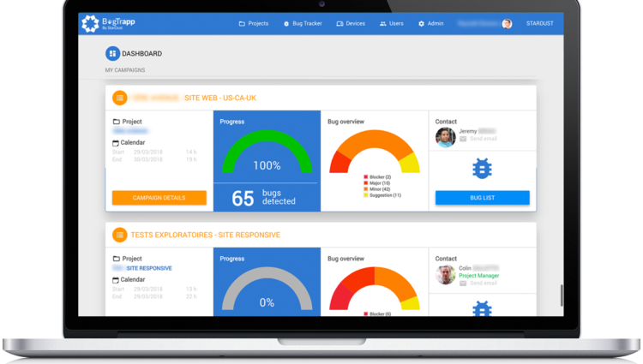The height and width of the screenshot is (364, 643).
Task: Click the orange list icon for SITE WEB - US-CA-UK
Action: 120,98
